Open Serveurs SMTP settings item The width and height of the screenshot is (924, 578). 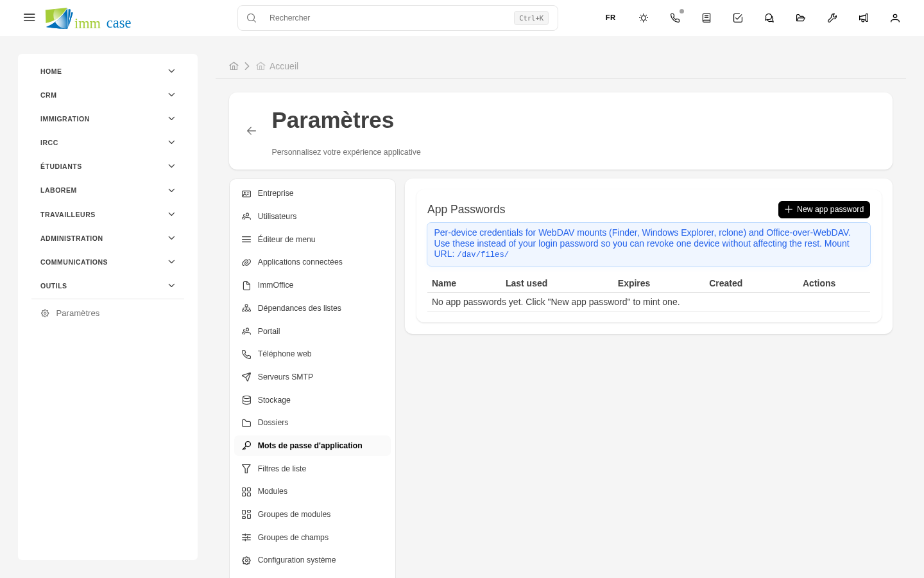point(312,377)
